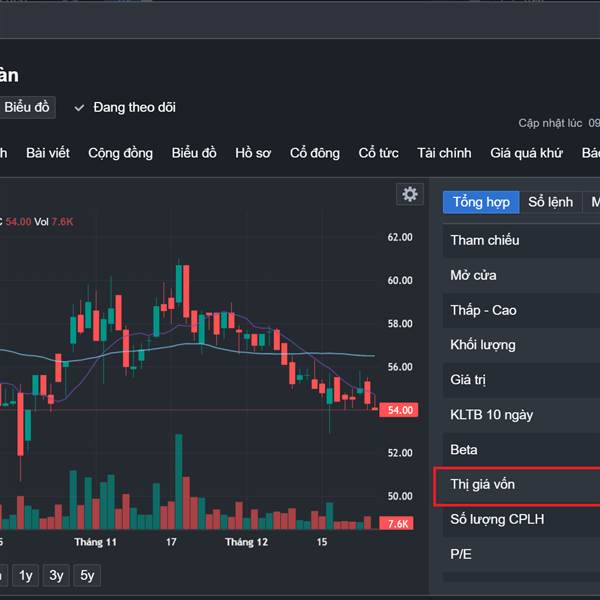Viewport: 600px width, 600px height.
Task: Select the 'P/E' row in the summary
Action: tap(517, 554)
